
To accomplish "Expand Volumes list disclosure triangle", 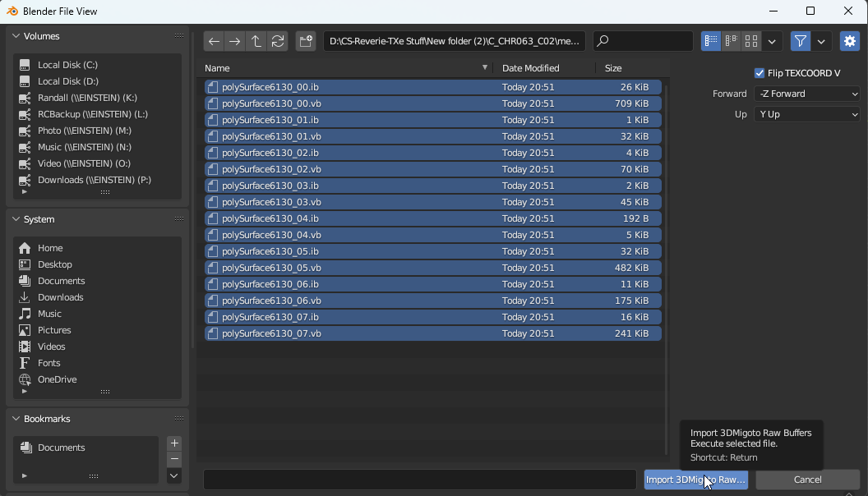I will coord(24,192).
